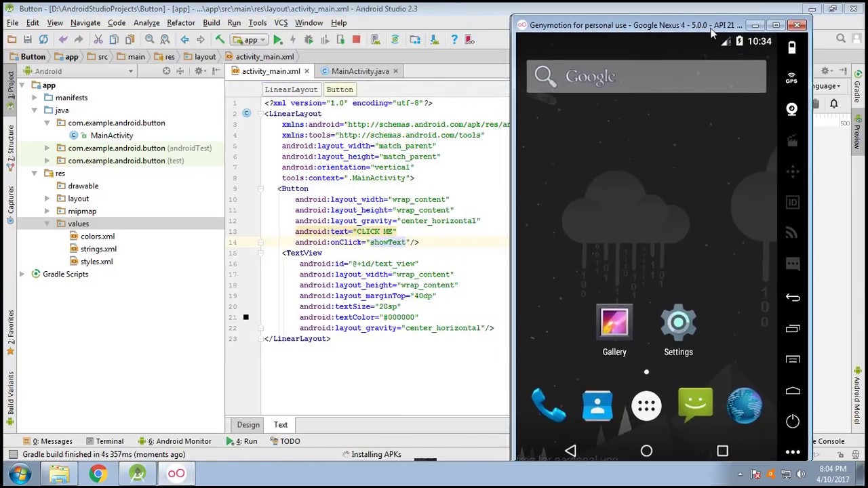Open Chrome from Windows taskbar

point(98,474)
